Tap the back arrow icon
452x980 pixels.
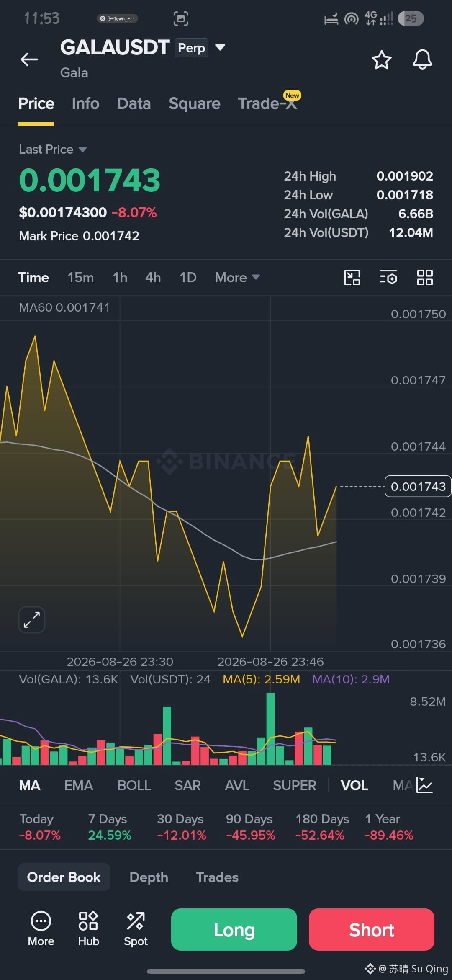(x=29, y=59)
